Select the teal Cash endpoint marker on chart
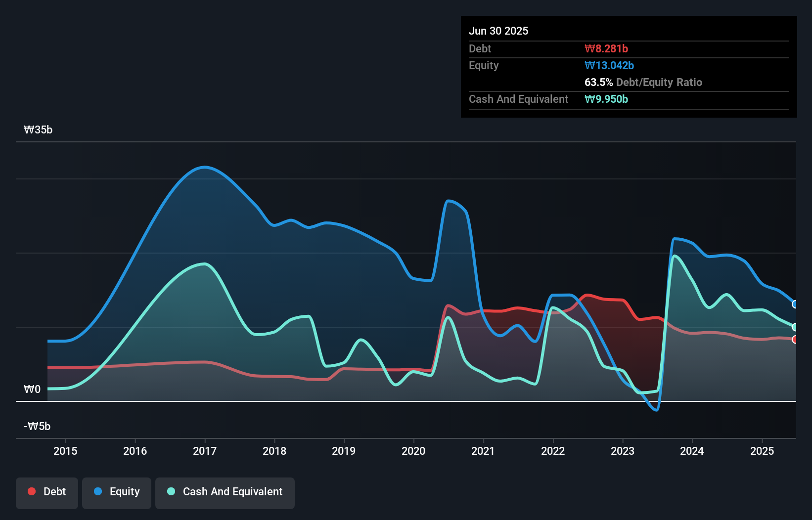The height and width of the screenshot is (520, 812). coord(795,327)
